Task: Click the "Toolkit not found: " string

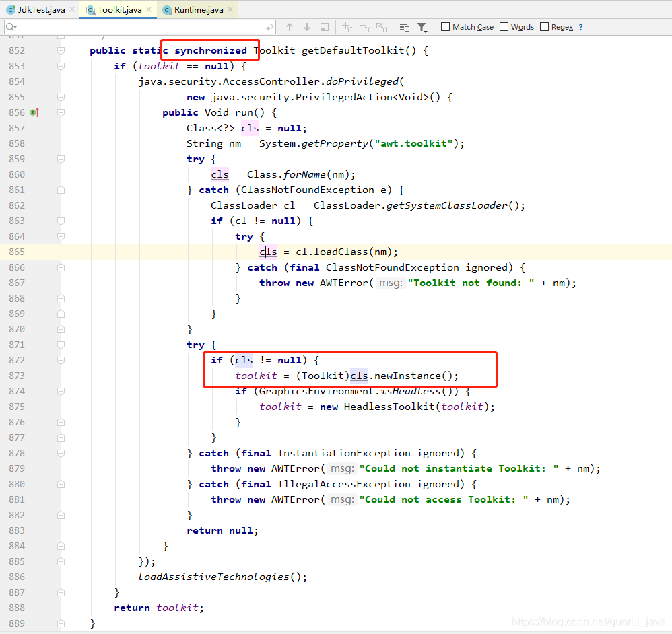Action: coord(471,283)
